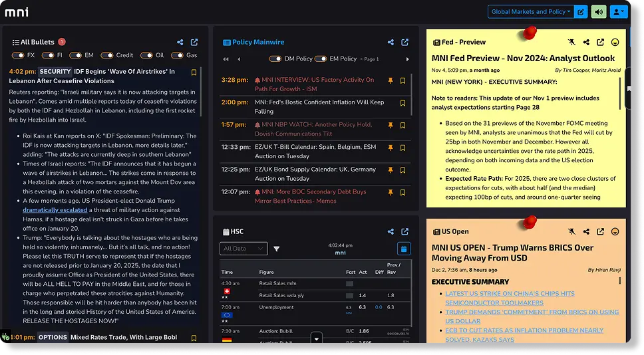Image resolution: width=644 pixels, height=355 pixels.
Task: Open MNI NBP WATCH Another Policy Hold headline
Action: click(x=313, y=129)
